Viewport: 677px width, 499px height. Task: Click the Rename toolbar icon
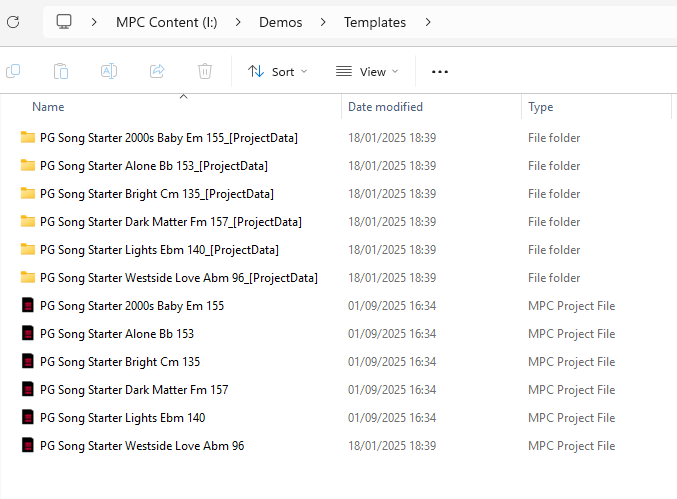tap(109, 71)
